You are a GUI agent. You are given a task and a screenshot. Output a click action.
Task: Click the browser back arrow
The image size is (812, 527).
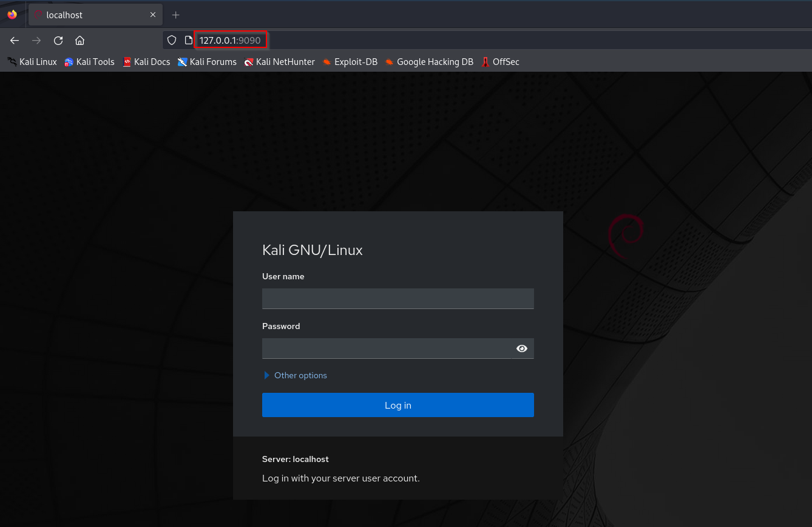15,41
